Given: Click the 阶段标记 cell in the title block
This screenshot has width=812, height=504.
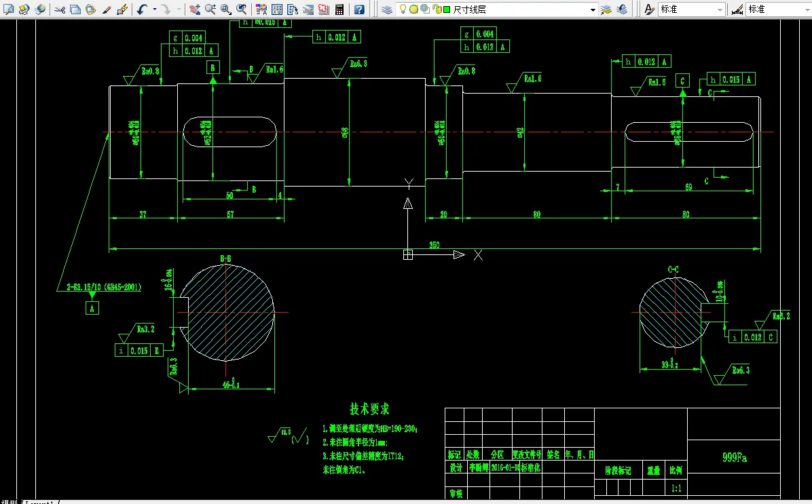Looking at the screenshot, I should [619, 470].
